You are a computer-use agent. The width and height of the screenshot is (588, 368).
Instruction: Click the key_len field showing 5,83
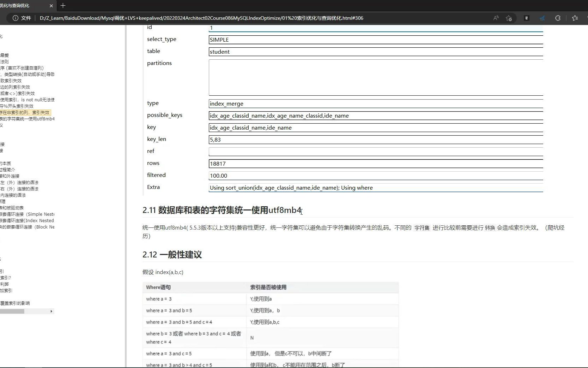point(376,140)
